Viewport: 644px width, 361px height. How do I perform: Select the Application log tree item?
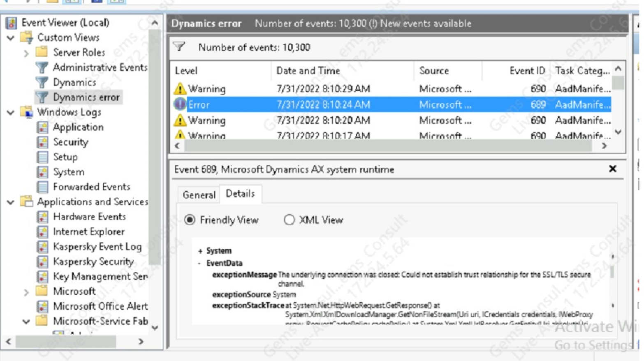[x=78, y=127]
